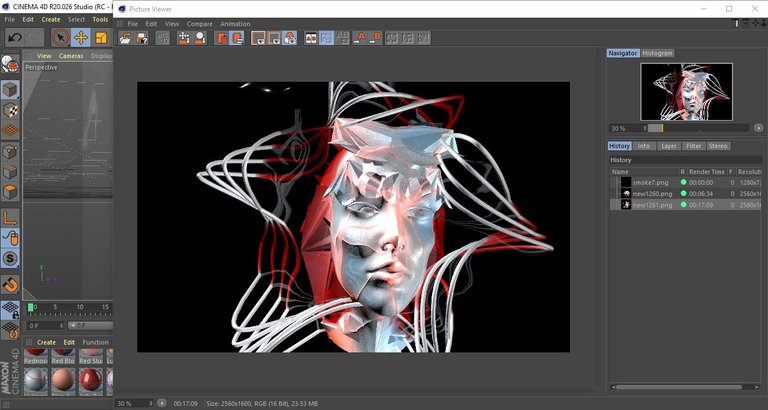Switch to the Stereo tab

(718, 146)
